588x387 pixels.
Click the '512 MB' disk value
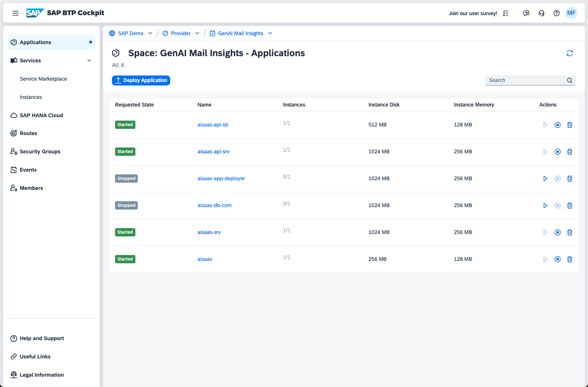(378, 125)
